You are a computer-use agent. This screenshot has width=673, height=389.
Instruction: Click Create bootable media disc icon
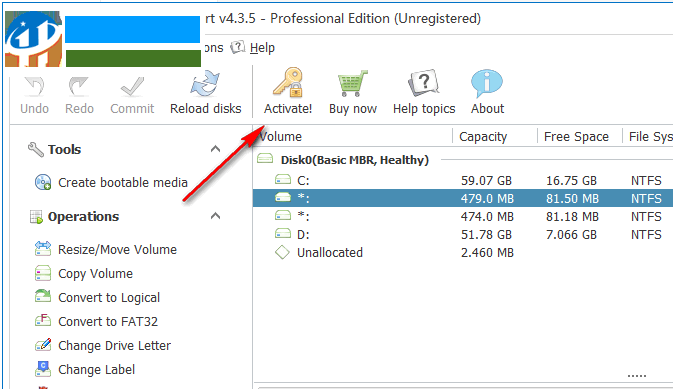pos(43,182)
